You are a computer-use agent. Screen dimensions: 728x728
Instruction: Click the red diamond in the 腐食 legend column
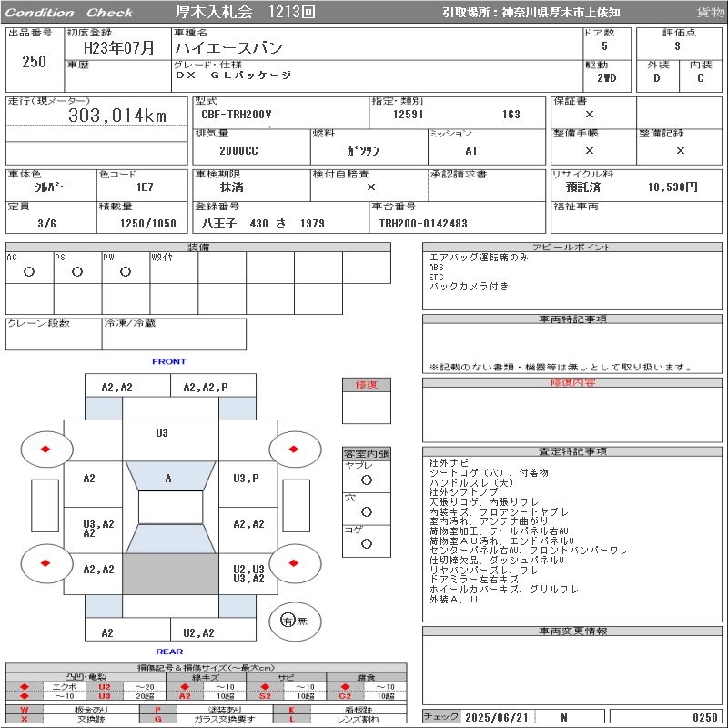point(345,687)
